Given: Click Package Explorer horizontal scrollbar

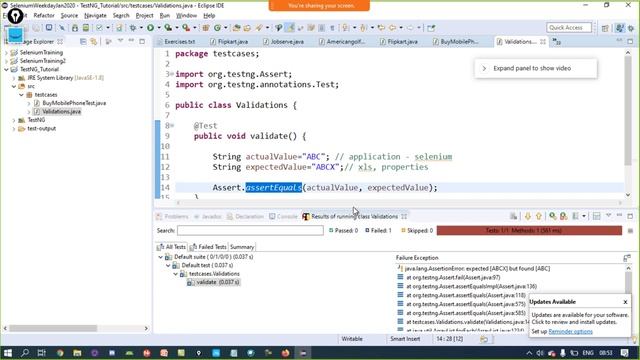Looking at the screenshot, I should click(x=53, y=328).
